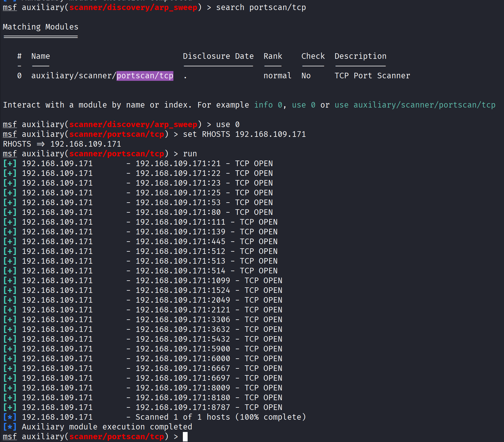Click the green 'use auxiliary/scanner/portscan/tcp' text

(415, 105)
